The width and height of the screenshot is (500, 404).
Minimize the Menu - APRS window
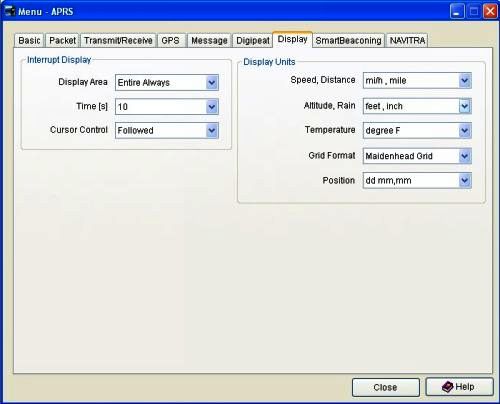point(457,12)
